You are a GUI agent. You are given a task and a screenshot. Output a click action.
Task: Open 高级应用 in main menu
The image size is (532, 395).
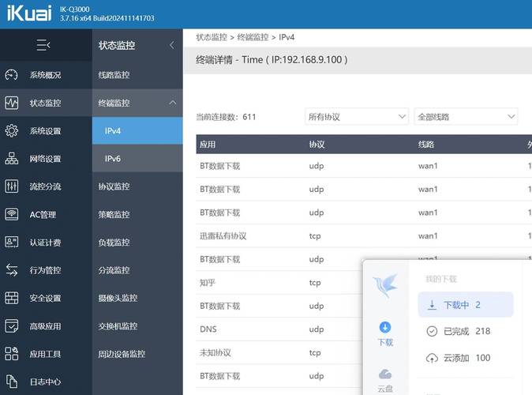coord(46,326)
